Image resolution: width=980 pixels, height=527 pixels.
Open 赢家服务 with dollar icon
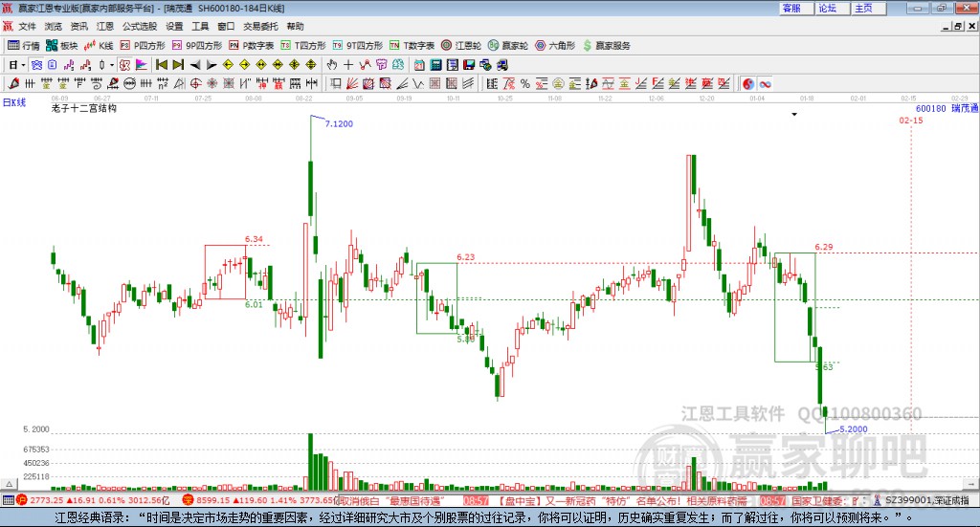pyautogui.click(x=606, y=46)
